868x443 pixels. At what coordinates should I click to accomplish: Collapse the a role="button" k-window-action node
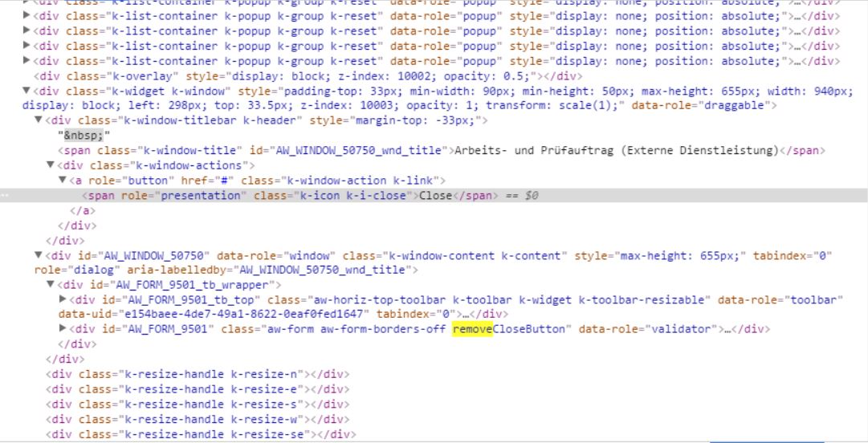(63, 180)
